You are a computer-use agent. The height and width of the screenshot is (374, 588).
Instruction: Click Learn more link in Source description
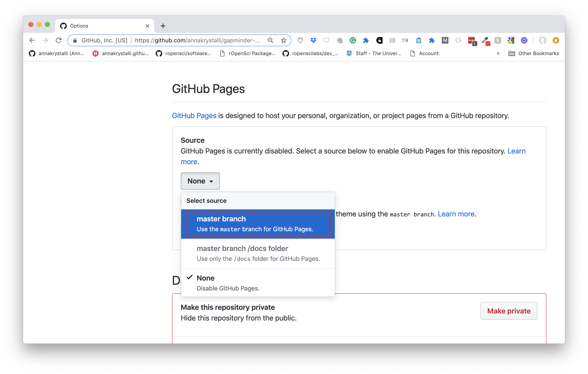(x=516, y=151)
